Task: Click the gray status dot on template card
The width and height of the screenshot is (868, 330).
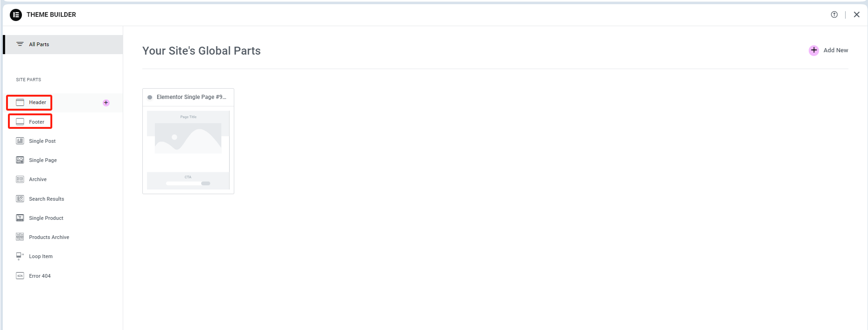Action: [x=150, y=98]
